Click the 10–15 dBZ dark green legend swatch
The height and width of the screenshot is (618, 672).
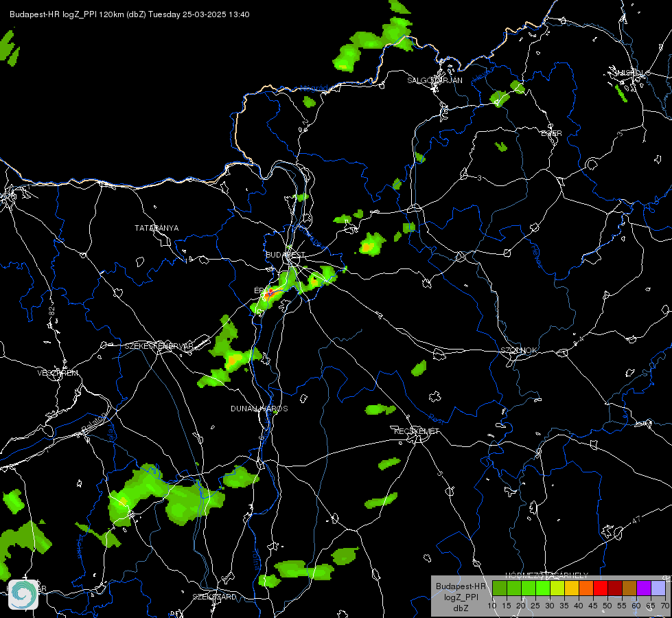coord(500,588)
